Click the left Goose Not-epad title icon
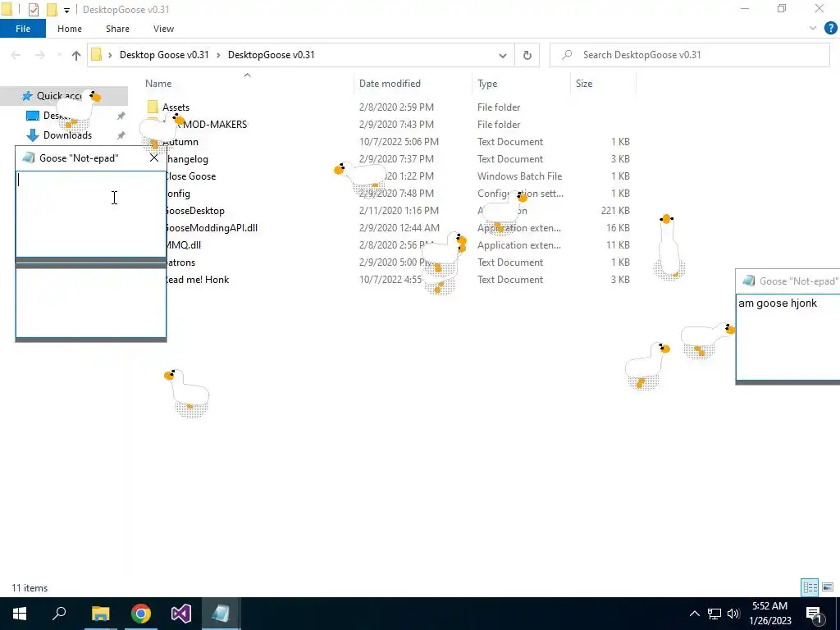Viewport: 840px width, 630px height. [x=29, y=158]
